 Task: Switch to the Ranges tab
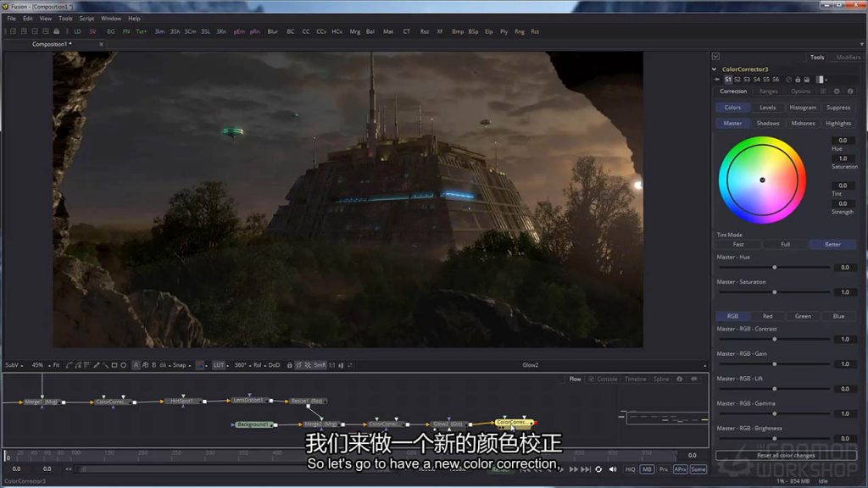[x=768, y=91]
